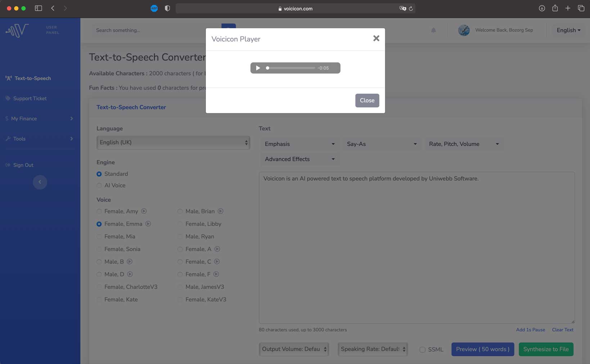
Task: Go back using browser back arrow
Action: [x=53, y=8]
